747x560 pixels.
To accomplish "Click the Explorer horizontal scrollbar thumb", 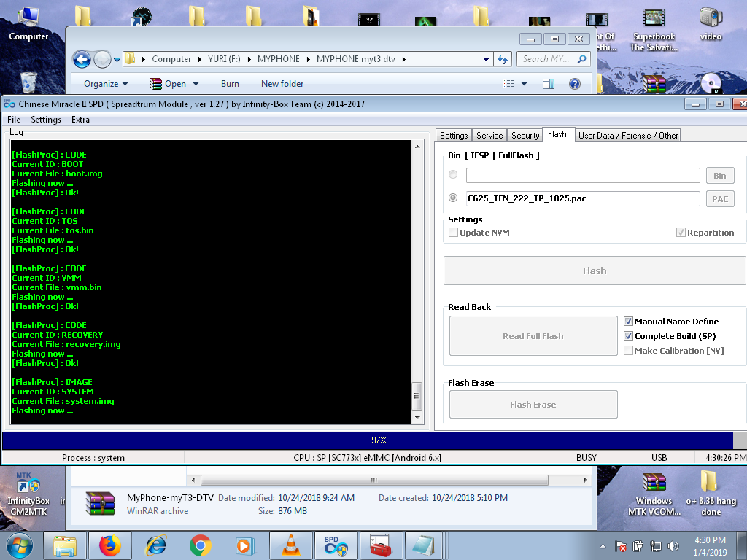I will point(374,480).
